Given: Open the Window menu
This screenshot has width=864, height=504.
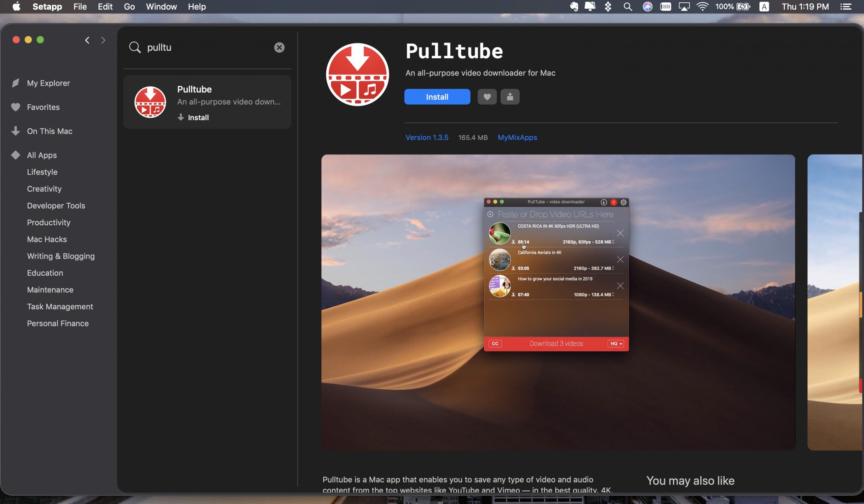Looking at the screenshot, I should click(161, 6).
